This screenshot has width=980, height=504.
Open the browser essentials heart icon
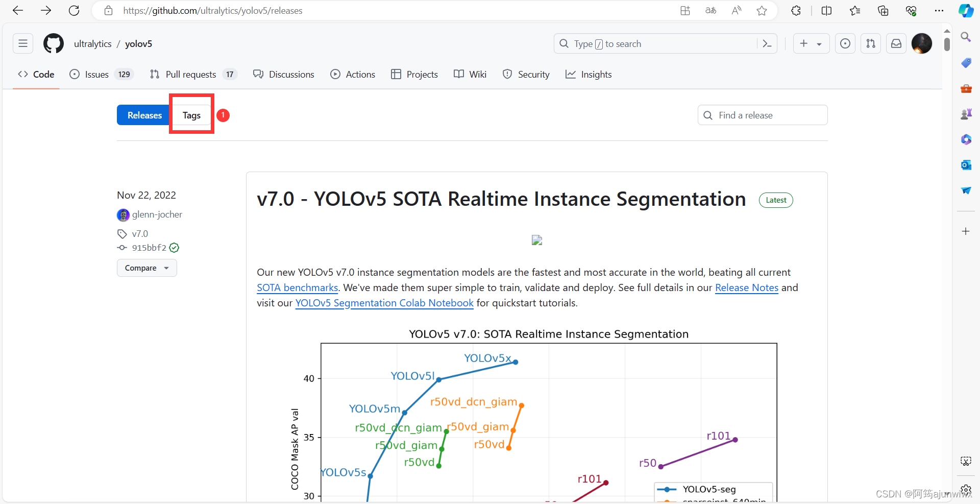(911, 10)
